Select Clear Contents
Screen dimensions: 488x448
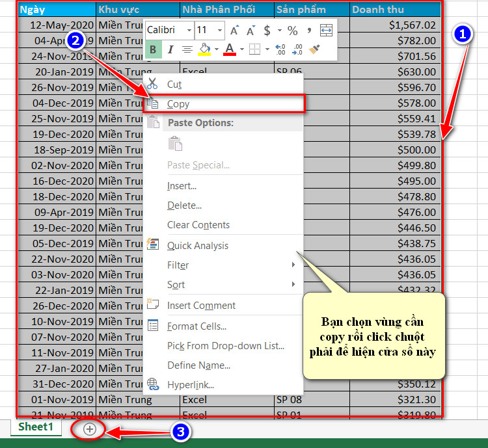[x=223, y=224]
